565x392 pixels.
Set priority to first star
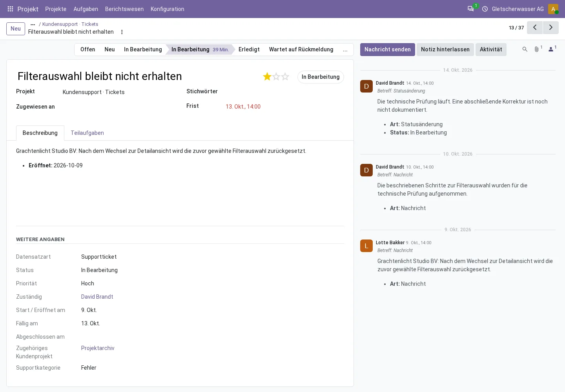(267, 76)
